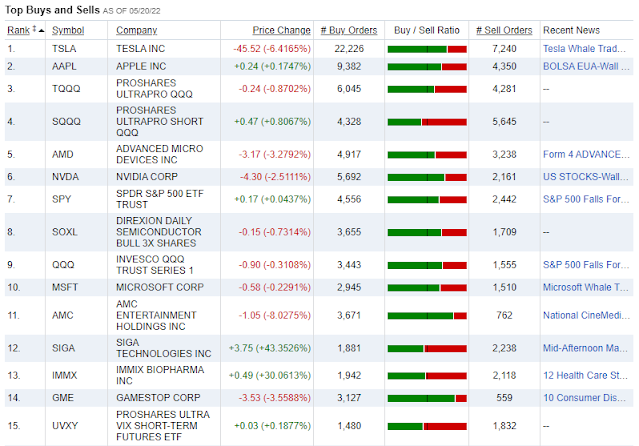Open National CineMedi... news link
Screen dimensions: 639x446
click(x=586, y=315)
